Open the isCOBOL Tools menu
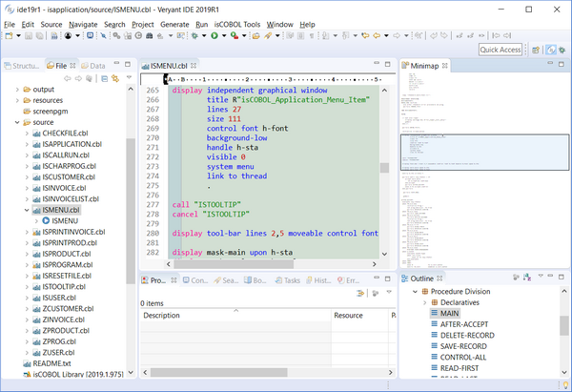Image resolution: width=572 pixels, height=392 pixels. point(236,23)
